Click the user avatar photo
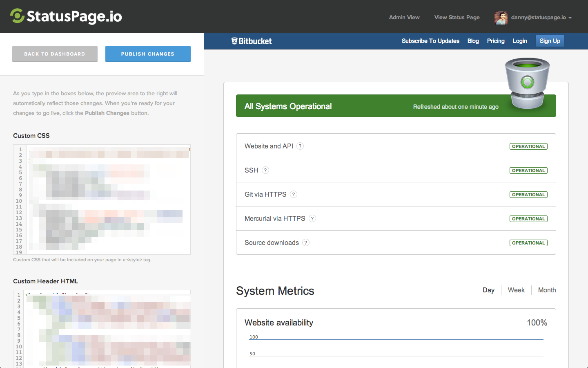 (501, 18)
